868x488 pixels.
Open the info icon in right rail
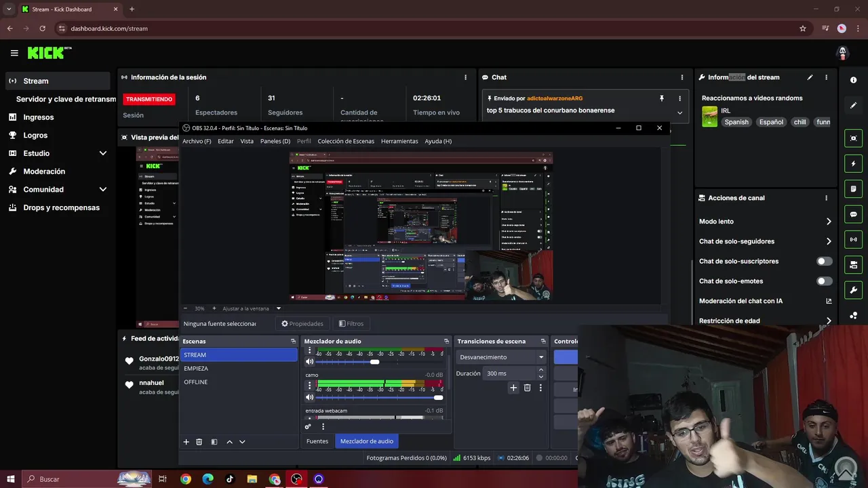(853, 80)
